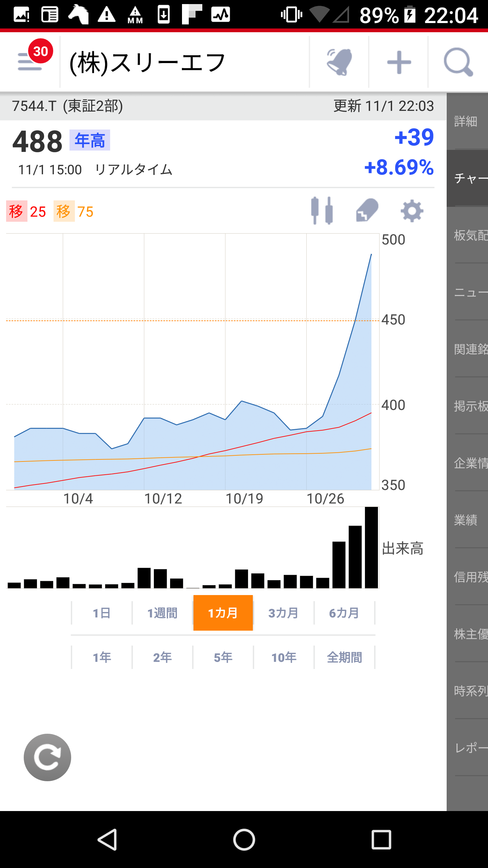Viewport: 488px width, 868px height.
Task: Tap the circular refresh button
Action: tap(47, 757)
